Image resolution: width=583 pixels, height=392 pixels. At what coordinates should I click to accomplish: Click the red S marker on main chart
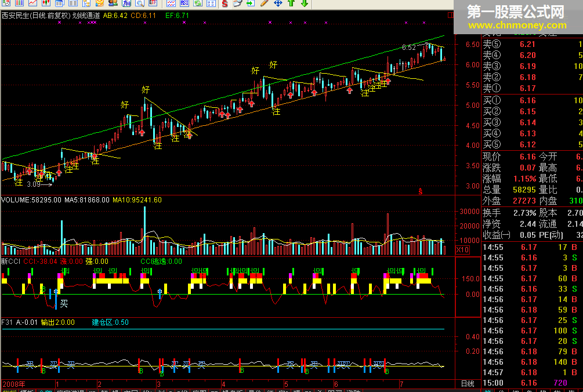[421, 191]
